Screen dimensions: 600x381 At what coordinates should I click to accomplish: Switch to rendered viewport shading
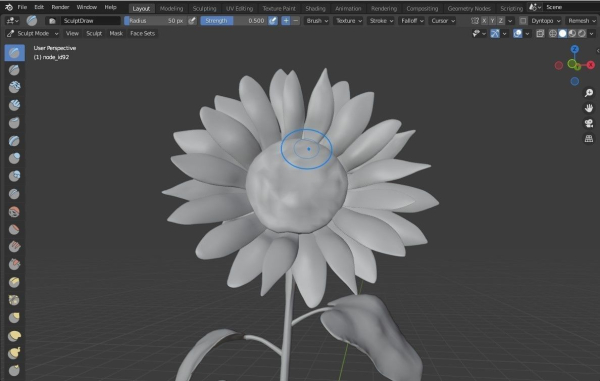point(582,34)
